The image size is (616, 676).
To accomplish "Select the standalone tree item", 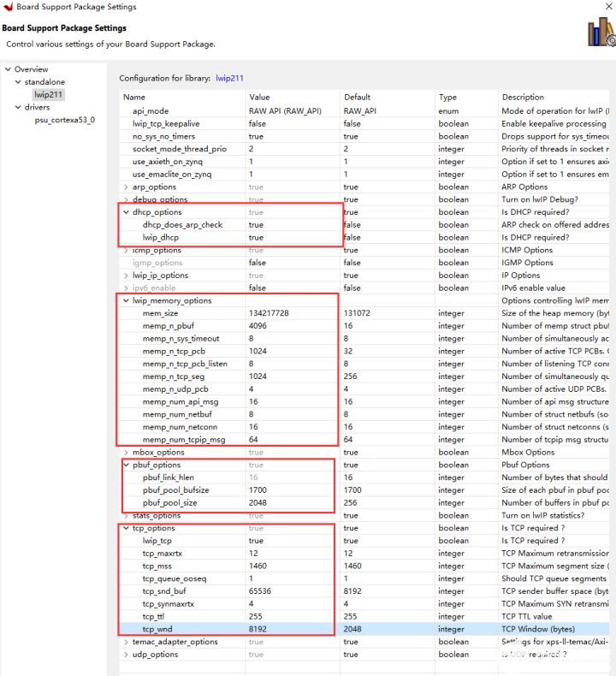I will click(44, 81).
